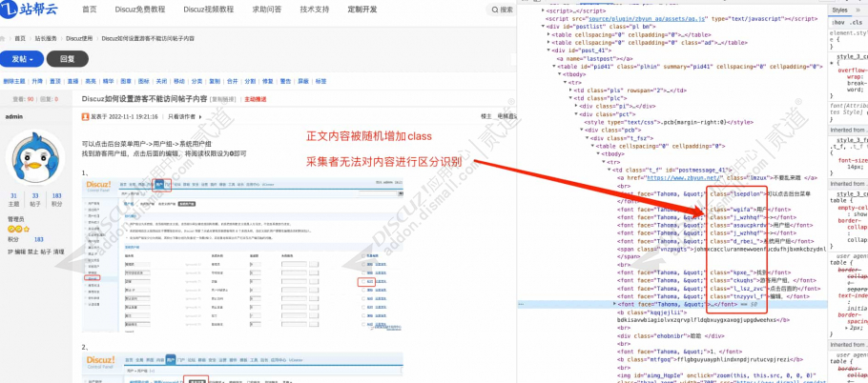This screenshot has width=868, height=383.
Task: Open Discuz视频教程 in the top navigation
Action: (208, 10)
